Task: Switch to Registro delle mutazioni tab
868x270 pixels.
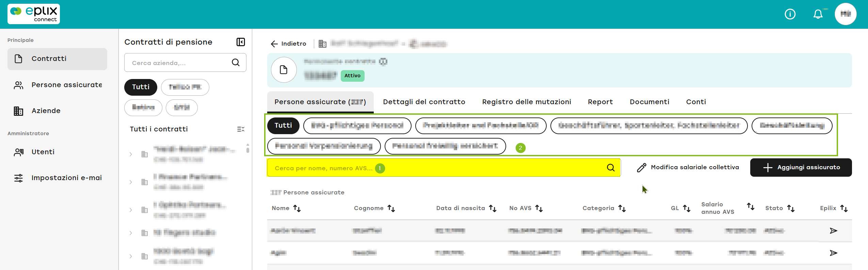Action: (x=527, y=102)
